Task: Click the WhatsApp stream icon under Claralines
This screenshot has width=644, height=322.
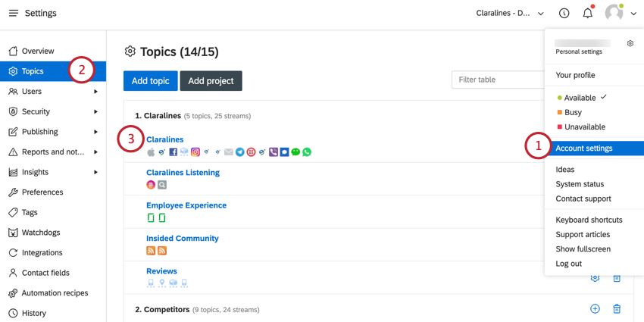Action: pos(307,152)
